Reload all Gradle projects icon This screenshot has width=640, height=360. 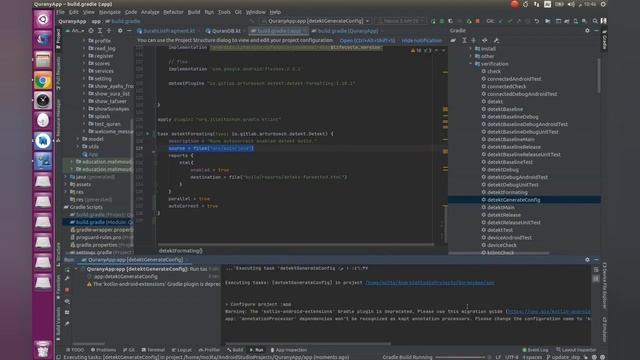click(453, 40)
